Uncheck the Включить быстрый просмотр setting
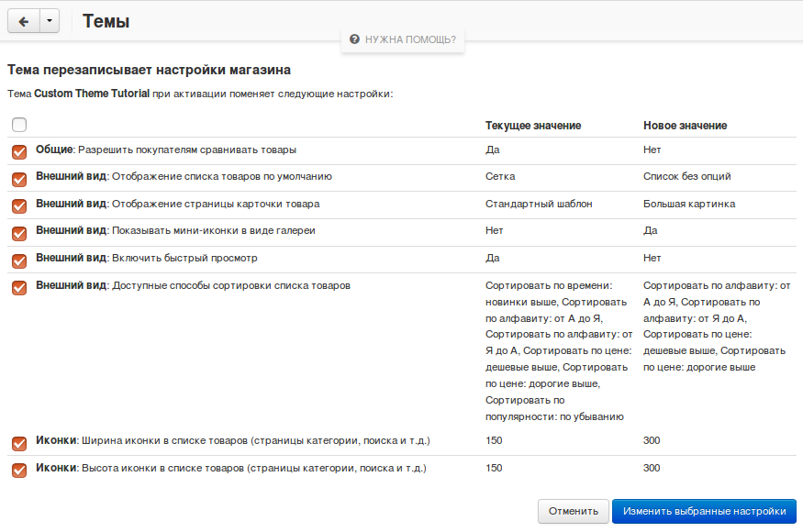This screenshot has height=532, width=803. coord(18,258)
